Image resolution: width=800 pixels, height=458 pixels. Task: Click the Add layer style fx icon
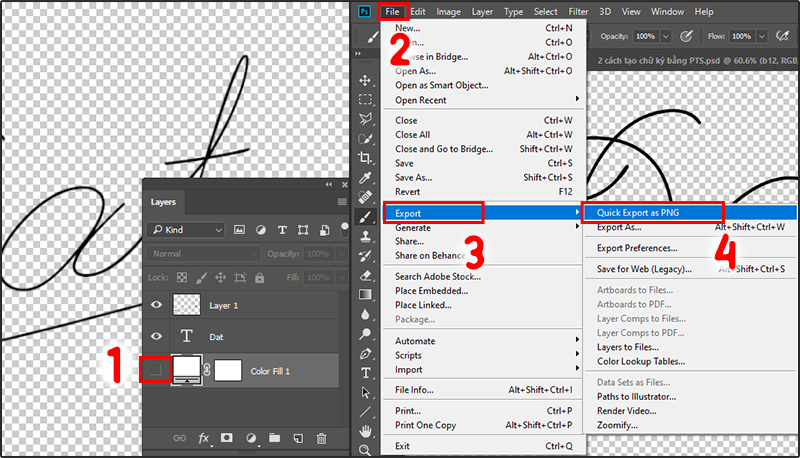204,438
